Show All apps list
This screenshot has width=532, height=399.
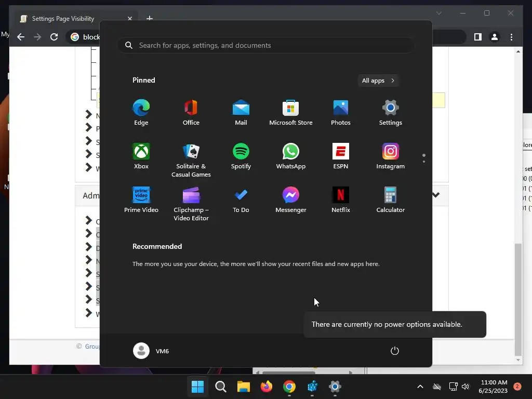point(378,81)
